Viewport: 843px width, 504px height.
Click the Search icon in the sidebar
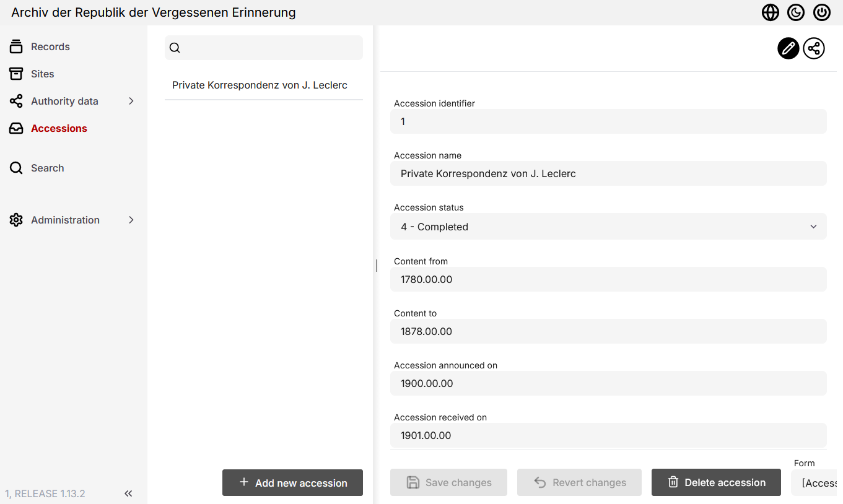tap(16, 168)
